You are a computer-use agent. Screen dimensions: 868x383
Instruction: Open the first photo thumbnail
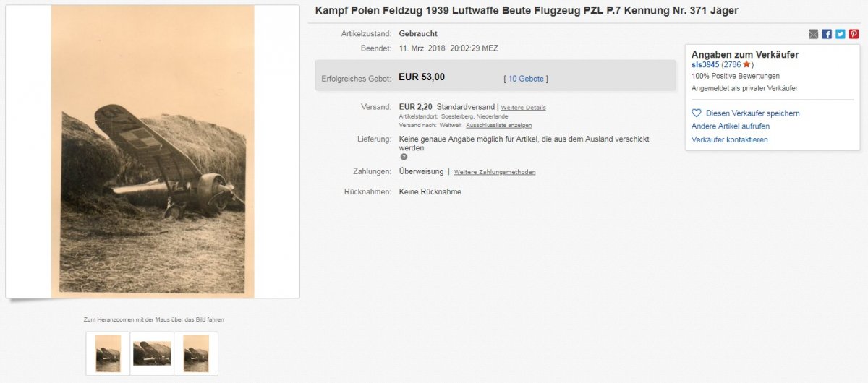pyautogui.click(x=108, y=353)
